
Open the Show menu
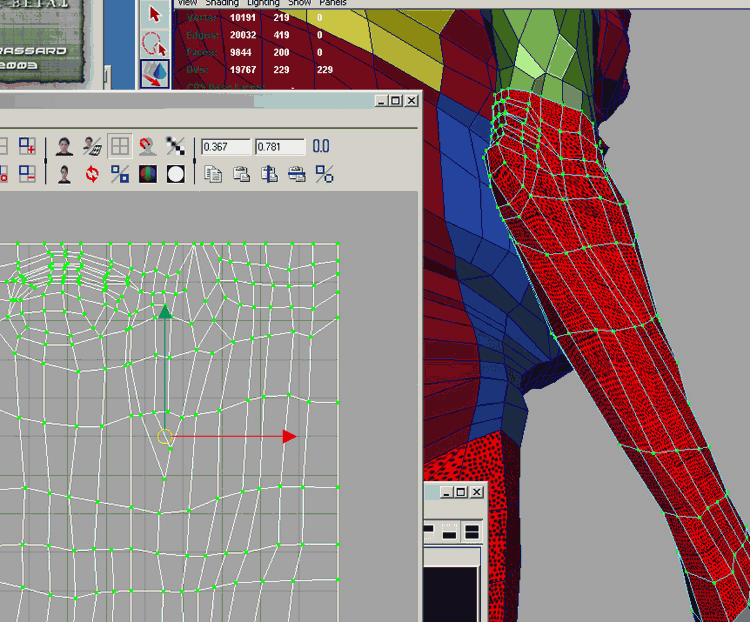tap(300, 3)
